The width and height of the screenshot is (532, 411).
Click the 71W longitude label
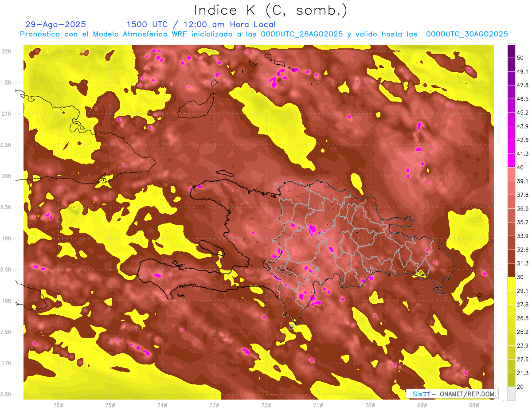click(x=318, y=405)
